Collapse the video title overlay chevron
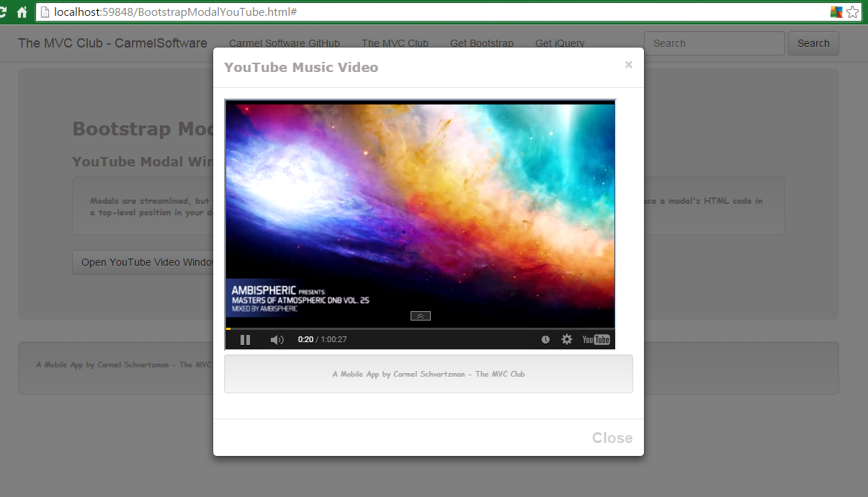Viewport: 868px width, 497px height. (420, 315)
